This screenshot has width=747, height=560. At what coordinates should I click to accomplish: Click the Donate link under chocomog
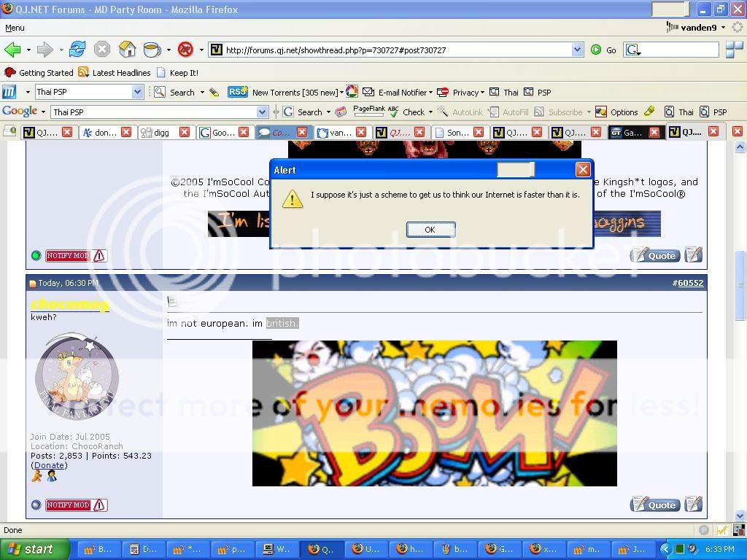tap(49, 465)
